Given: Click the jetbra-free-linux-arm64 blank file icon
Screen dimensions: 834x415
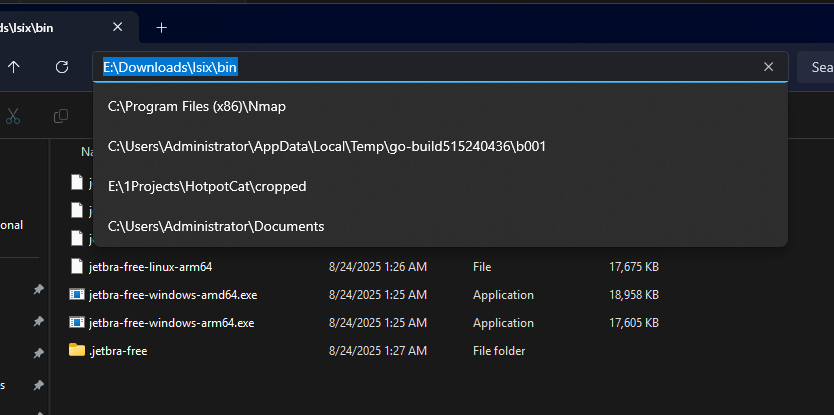Looking at the screenshot, I should pyautogui.click(x=77, y=267).
